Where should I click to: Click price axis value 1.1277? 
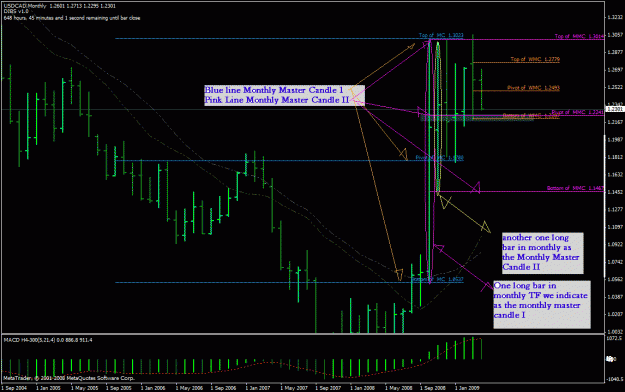click(615, 209)
